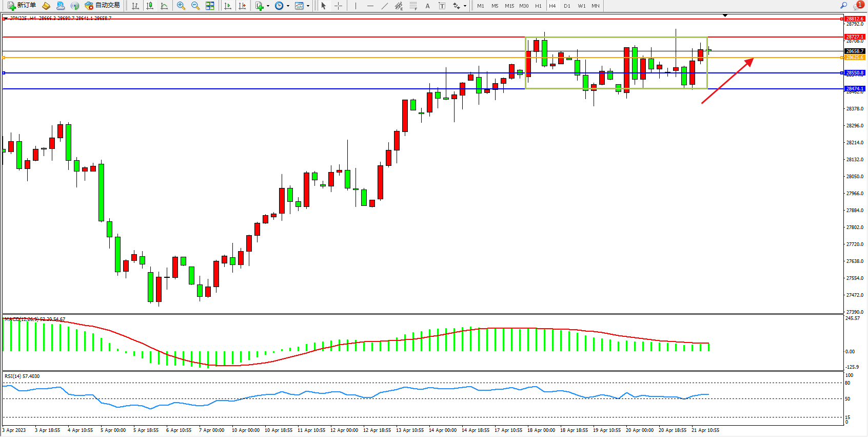Click the search magnifier in top right

[843, 6]
